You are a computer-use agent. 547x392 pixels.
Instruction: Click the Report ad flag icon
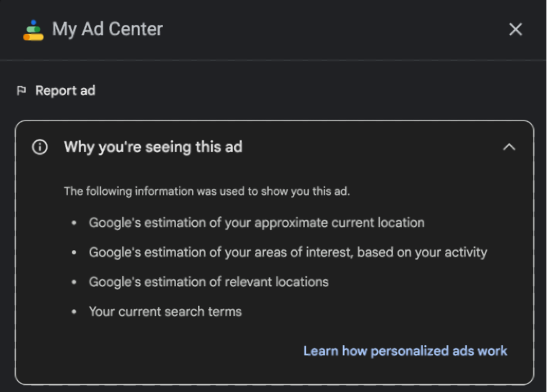point(22,90)
